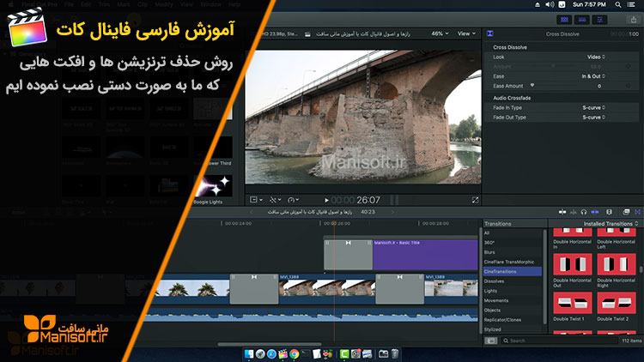
Task: Toggle the browser panel layout button
Action: [564, 19]
